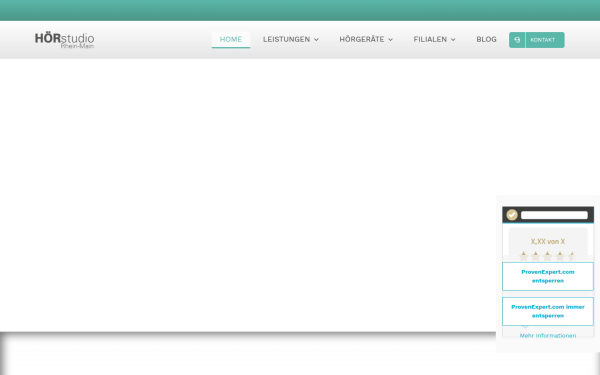Viewport: 600px width, 375px height.
Task: Click 'ProvenExpert.com entsperren' button
Action: coord(548,276)
